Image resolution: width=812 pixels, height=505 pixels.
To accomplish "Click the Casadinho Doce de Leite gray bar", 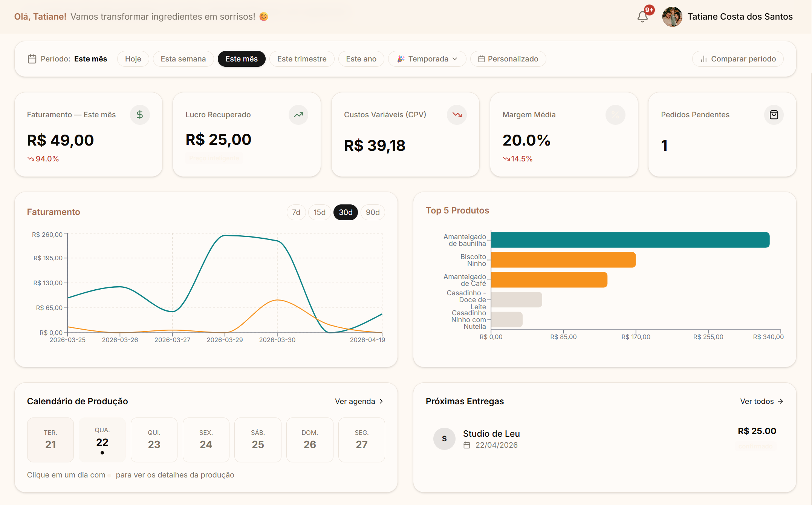I will tap(517, 300).
